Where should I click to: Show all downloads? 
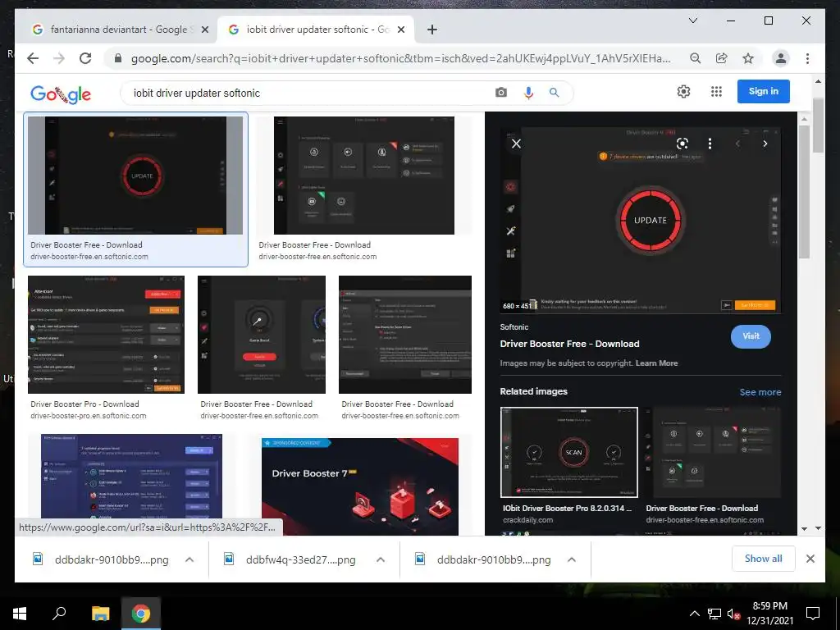click(x=764, y=559)
